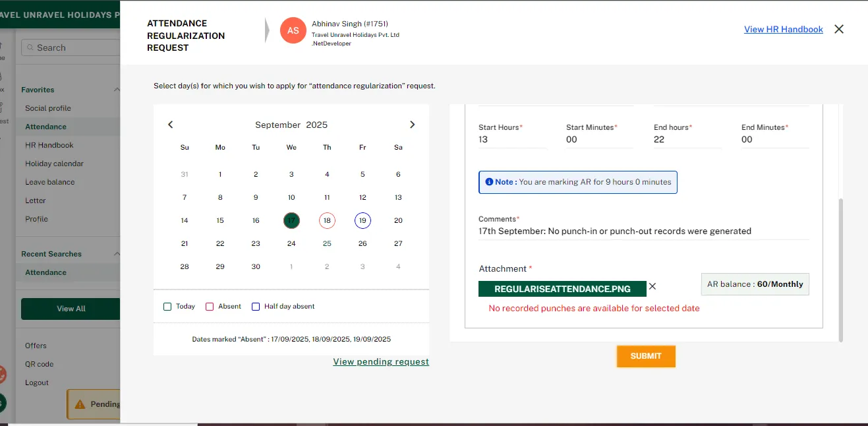The height and width of the screenshot is (426, 868).
Task: Select absent date September 18
Action: pyautogui.click(x=327, y=221)
